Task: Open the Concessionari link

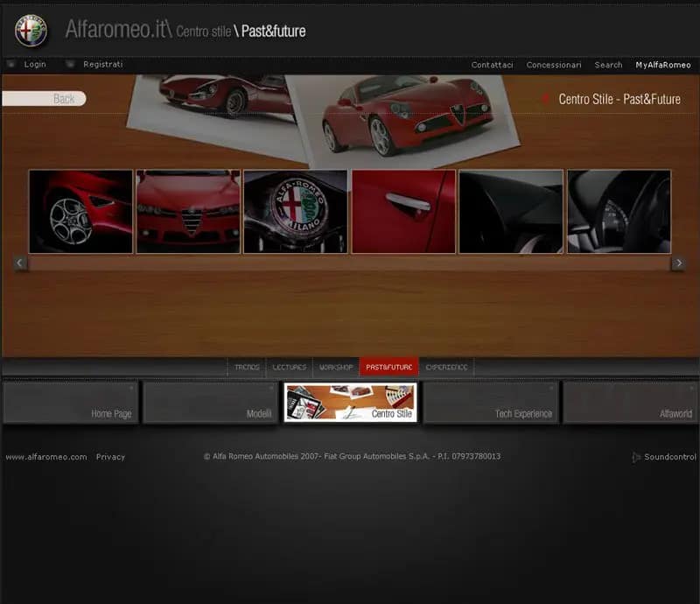Action: (554, 65)
